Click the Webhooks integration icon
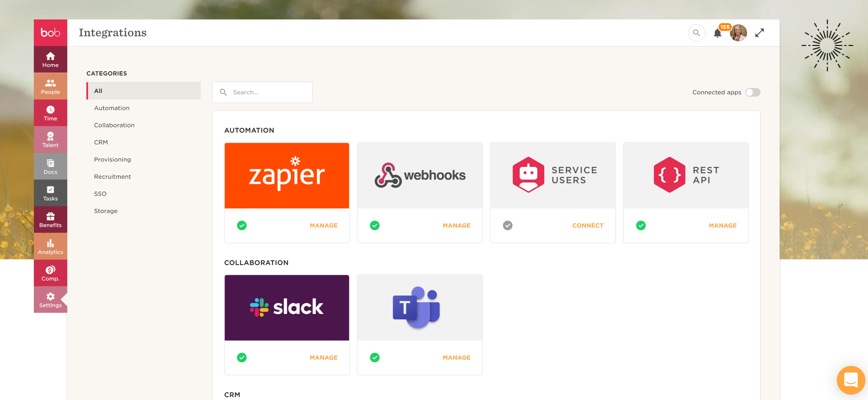Screen dimensions: 868x400 (420, 175)
